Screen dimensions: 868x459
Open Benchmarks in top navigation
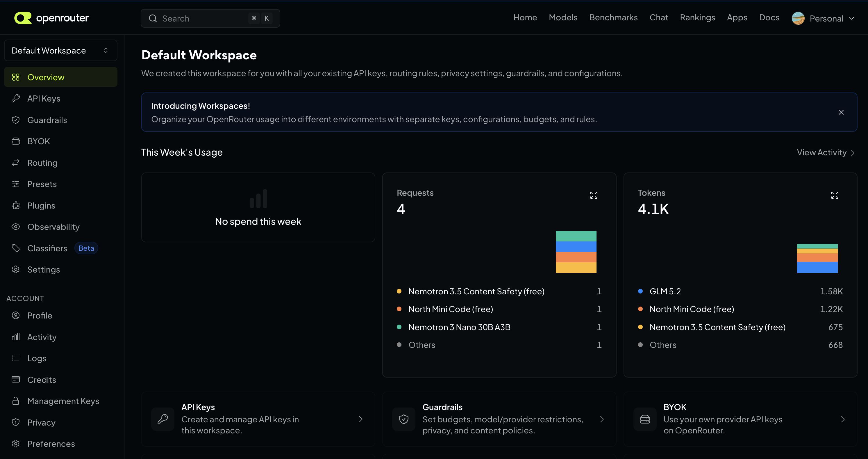pos(613,17)
